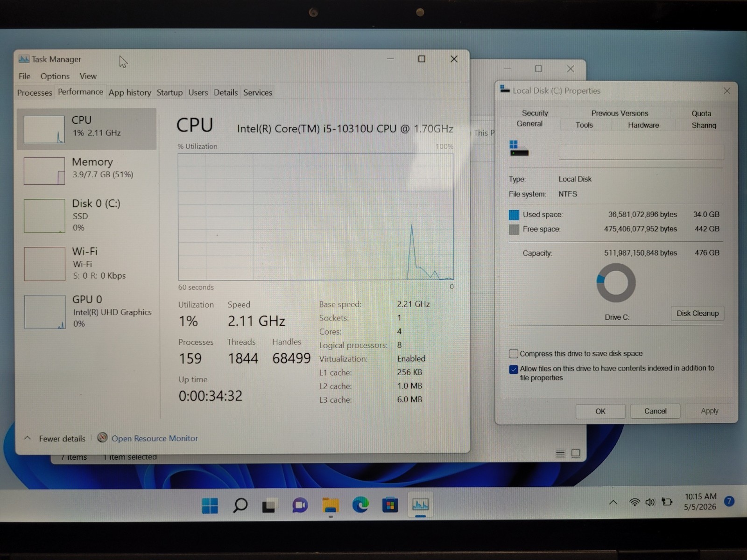The height and width of the screenshot is (560, 747).
Task: Select Disk 0 (C:) in sidebar
Action: point(87,215)
